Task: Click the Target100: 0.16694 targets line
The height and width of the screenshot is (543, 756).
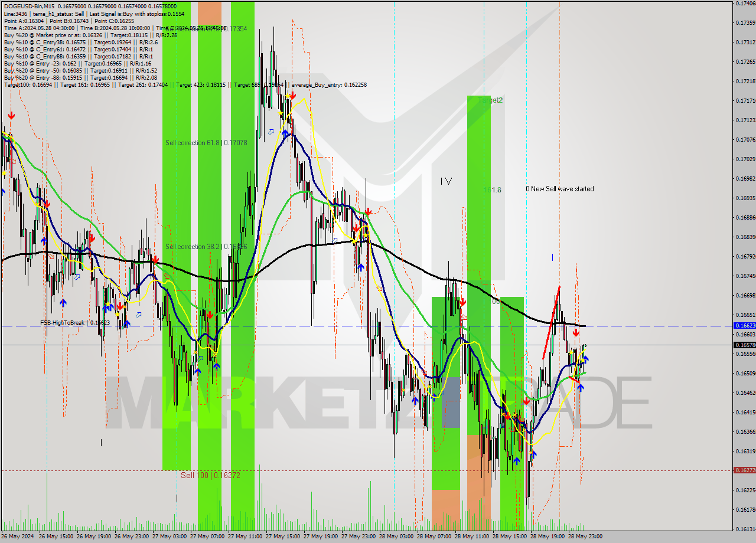Action: tap(185, 85)
